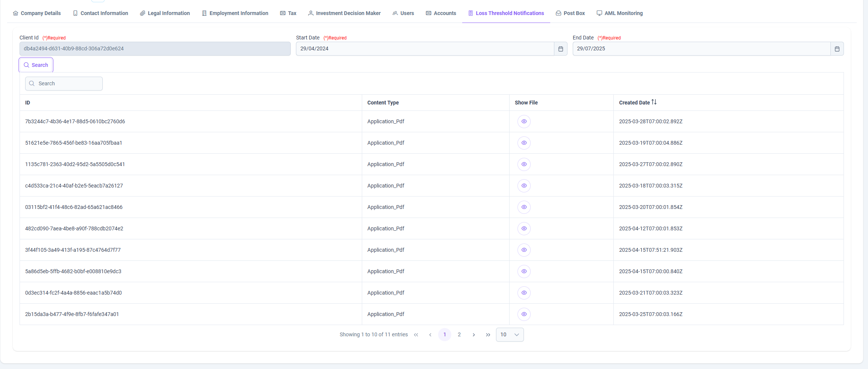Click created date 2025-03-28T07:00:02.892Z
Image resolution: width=868 pixels, height=369 pixels.
651,121
